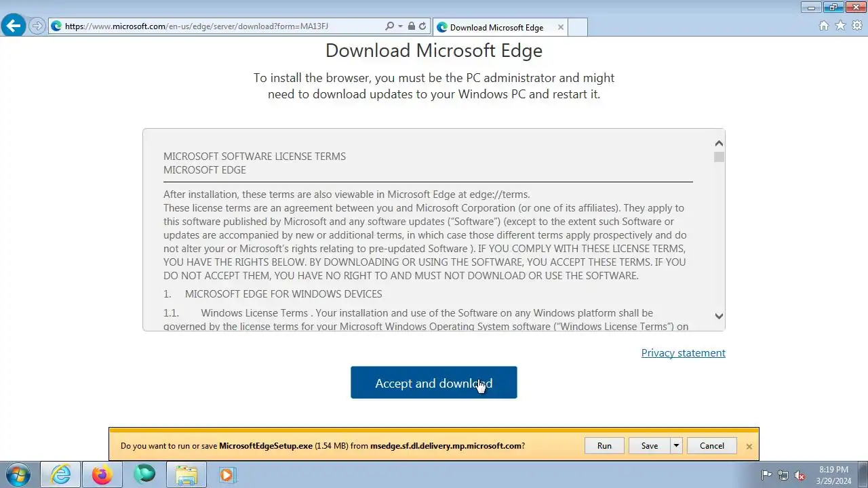The width and height of the screenshot is (868, 488).
Task: Open media player taskbar icon
Action: 226,475
